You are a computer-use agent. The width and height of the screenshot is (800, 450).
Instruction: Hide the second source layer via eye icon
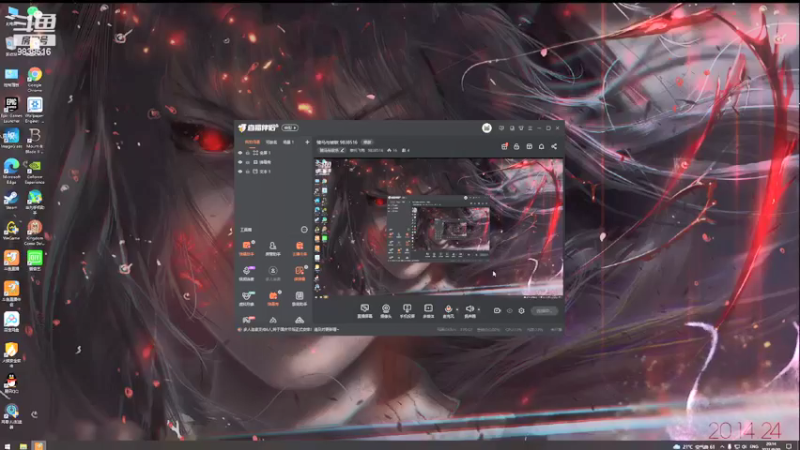[240, 162]
